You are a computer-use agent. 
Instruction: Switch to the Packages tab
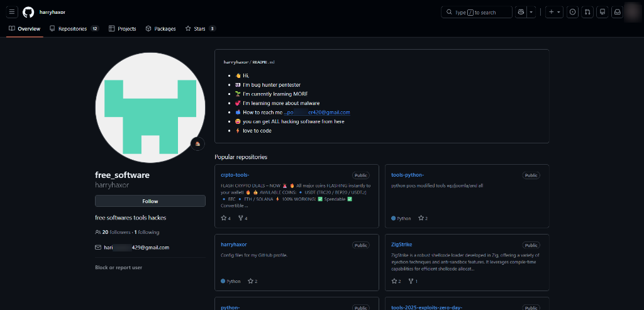coord(160,29)
